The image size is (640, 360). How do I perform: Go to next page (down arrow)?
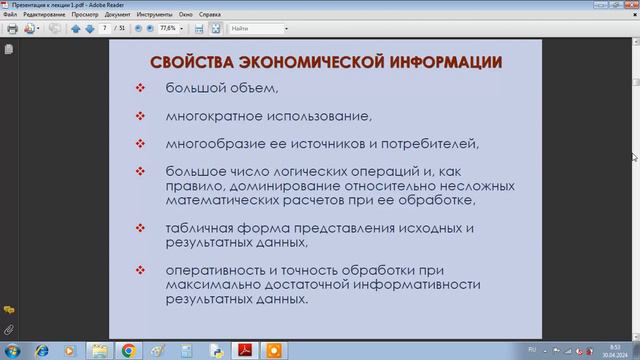[90, 29]
